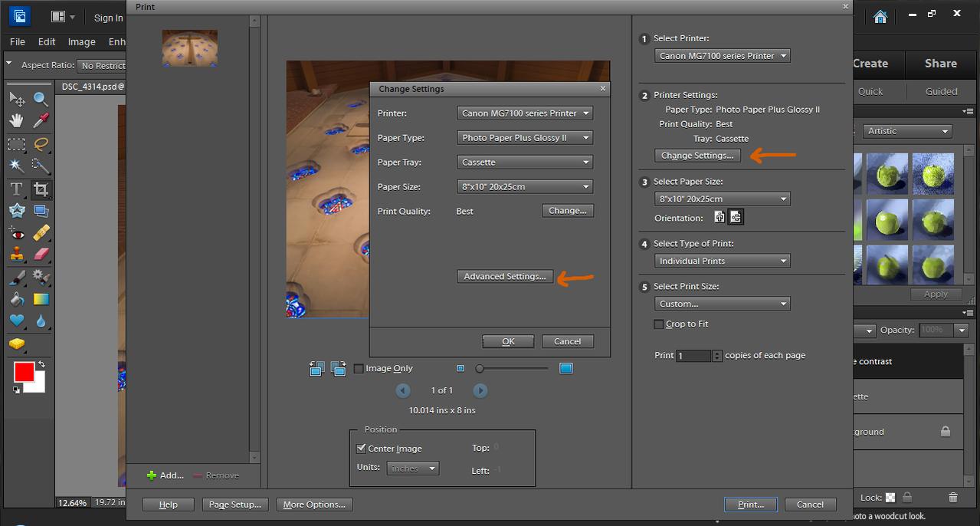Screen dimensions: 980x526
Task: Uncheck the Center Image checkbox
Action: (x=362, y=449)
